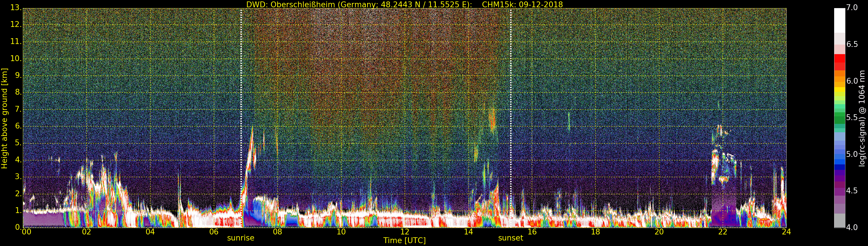Click the 7.0 tick label on the colorbar
The width and height of the screenshot is (868, 246).
point(852,8)
